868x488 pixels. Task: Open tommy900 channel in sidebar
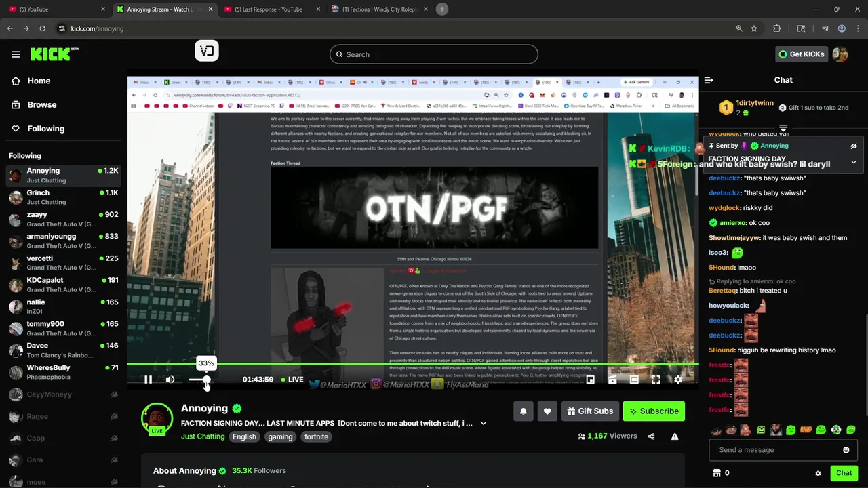point(64,328)
